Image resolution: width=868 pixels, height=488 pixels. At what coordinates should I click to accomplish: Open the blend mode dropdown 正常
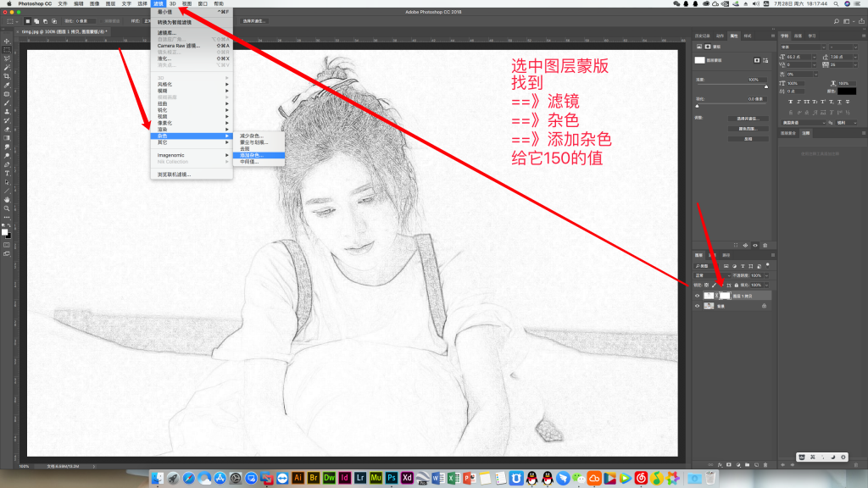[712, 275]
